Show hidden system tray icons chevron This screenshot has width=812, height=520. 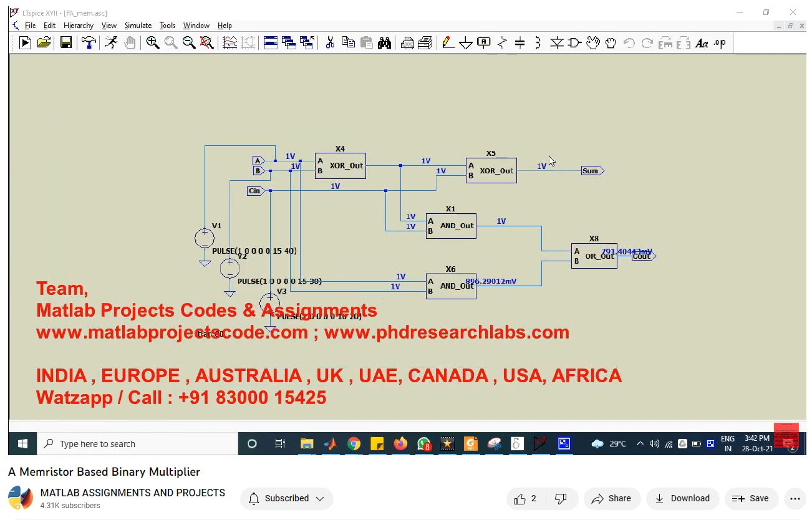coord(640,444)
